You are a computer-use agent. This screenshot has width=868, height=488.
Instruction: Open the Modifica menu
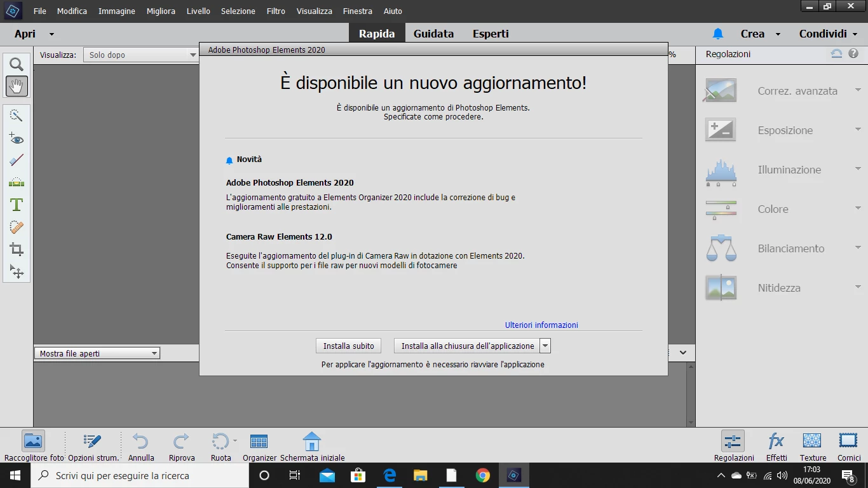pyautogui.click(x=72, y=11)
